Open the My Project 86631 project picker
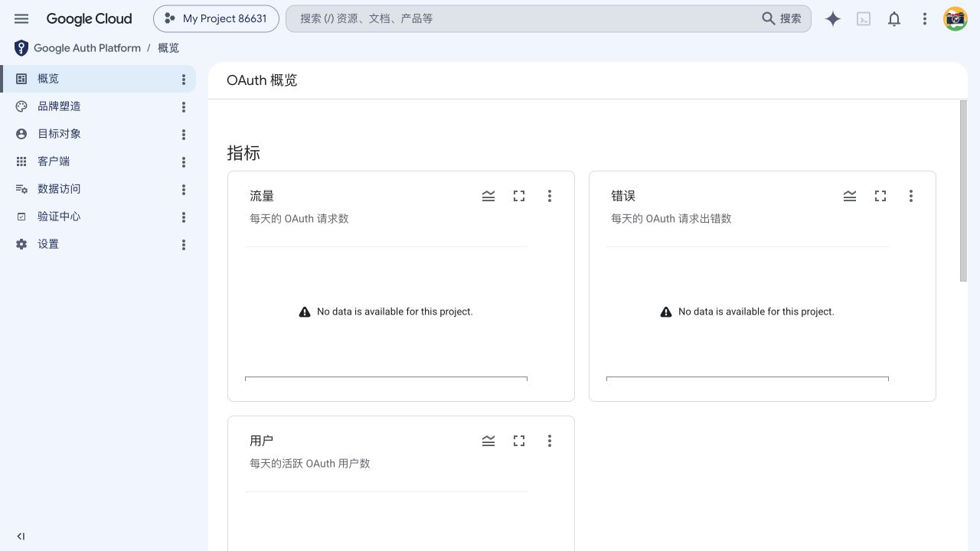 [216, 18]
